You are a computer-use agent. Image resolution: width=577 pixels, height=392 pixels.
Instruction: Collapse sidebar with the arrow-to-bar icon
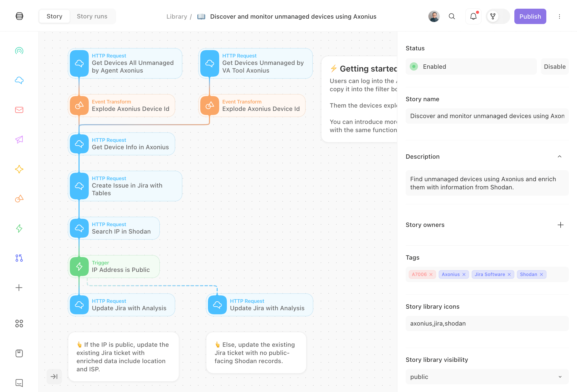[54, 376]
